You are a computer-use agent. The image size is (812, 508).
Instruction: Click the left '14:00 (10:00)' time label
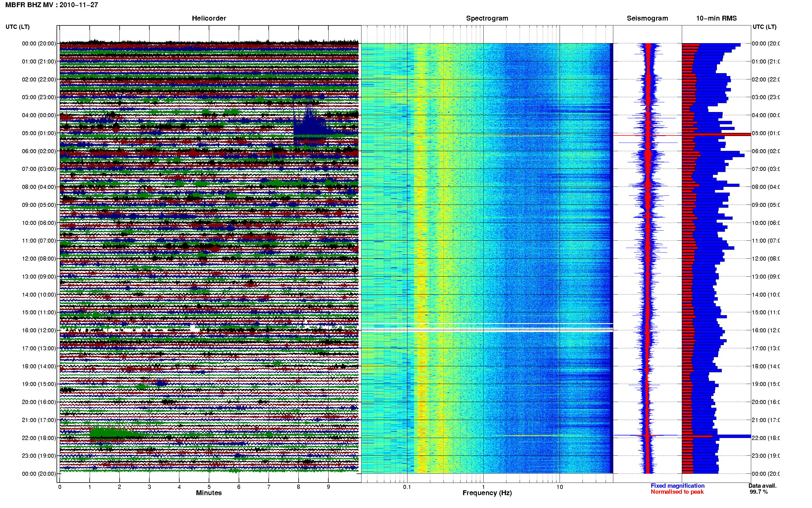pyautogui.click(x=39, y=294)
